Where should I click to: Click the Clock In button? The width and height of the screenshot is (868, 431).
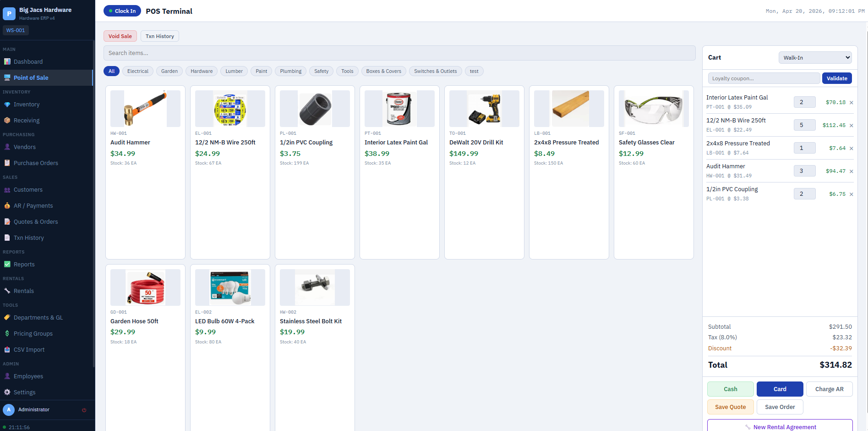pos(122,11)
